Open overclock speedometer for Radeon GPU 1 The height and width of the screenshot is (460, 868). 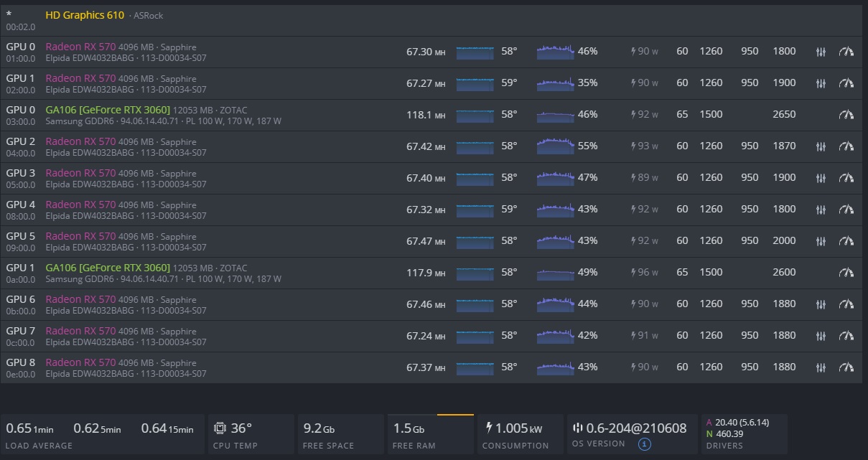pos(846,83)
